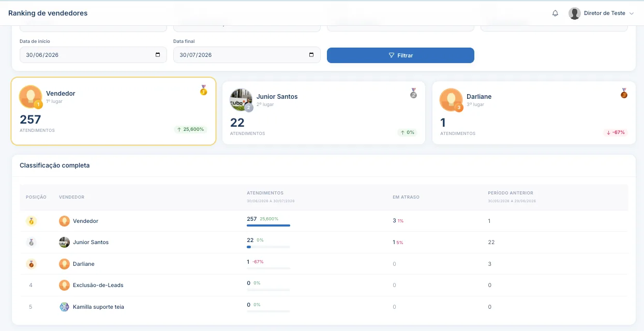Open calendar picker for Data final
This screenshot has height=331, width=644.
click(x=311, y=55)
